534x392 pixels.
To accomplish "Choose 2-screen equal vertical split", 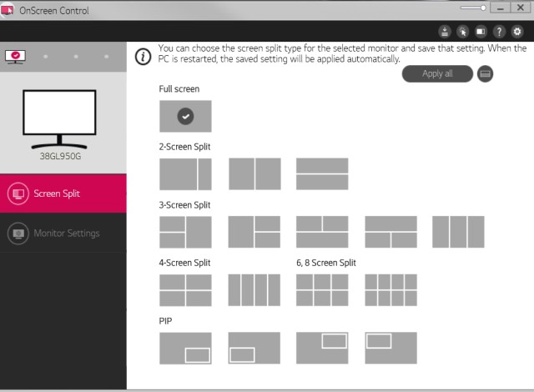I will coord(254,173).
